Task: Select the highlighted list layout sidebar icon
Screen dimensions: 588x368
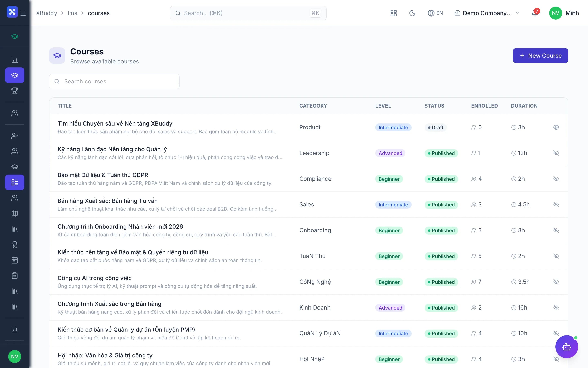Action: pyautogui.click(x=14, y=182)
